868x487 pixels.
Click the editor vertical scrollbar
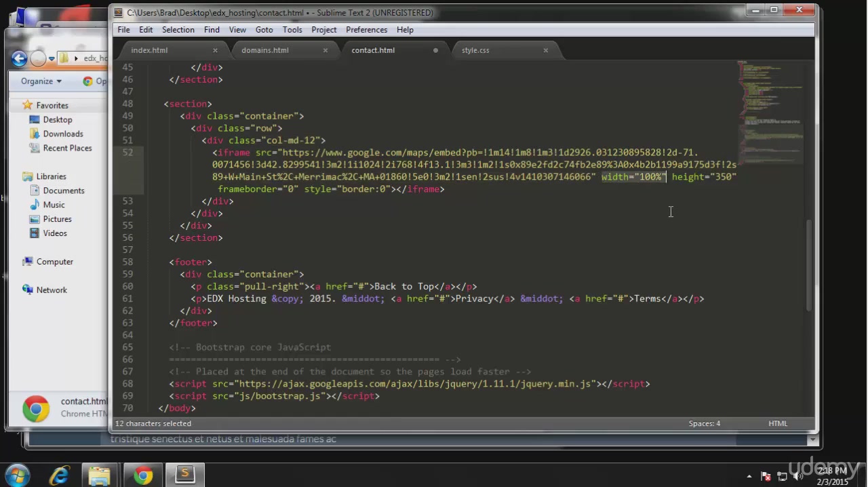tap(810, 265)
